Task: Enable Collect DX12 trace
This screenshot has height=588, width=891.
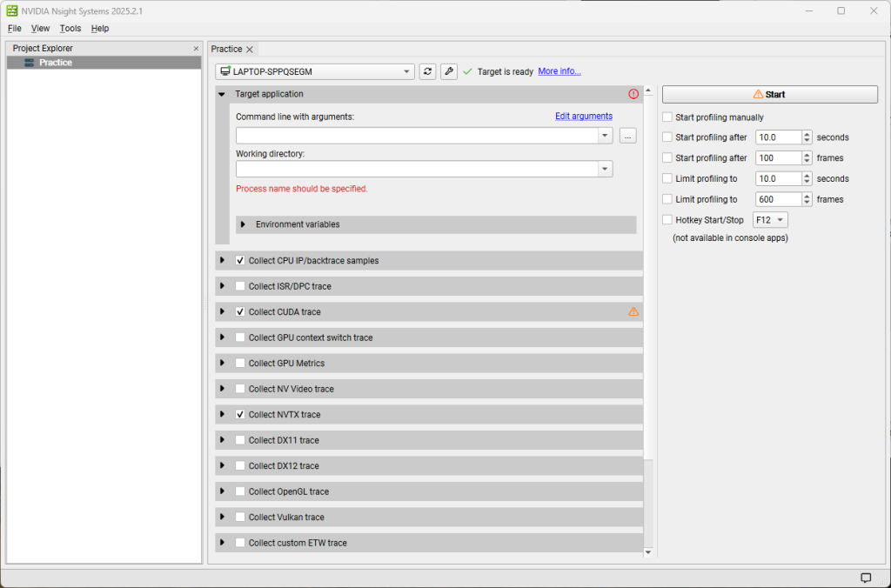Action: (240, 466)
